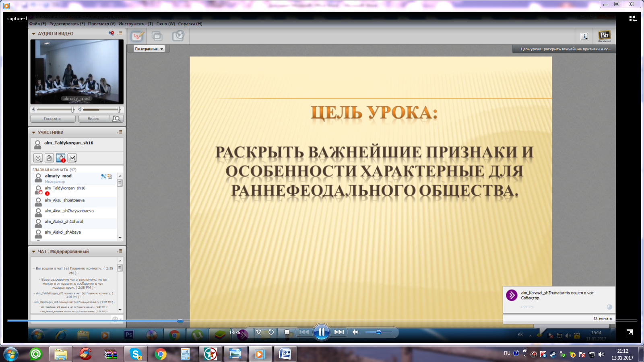Switch to library view icon

pos(633,19)
